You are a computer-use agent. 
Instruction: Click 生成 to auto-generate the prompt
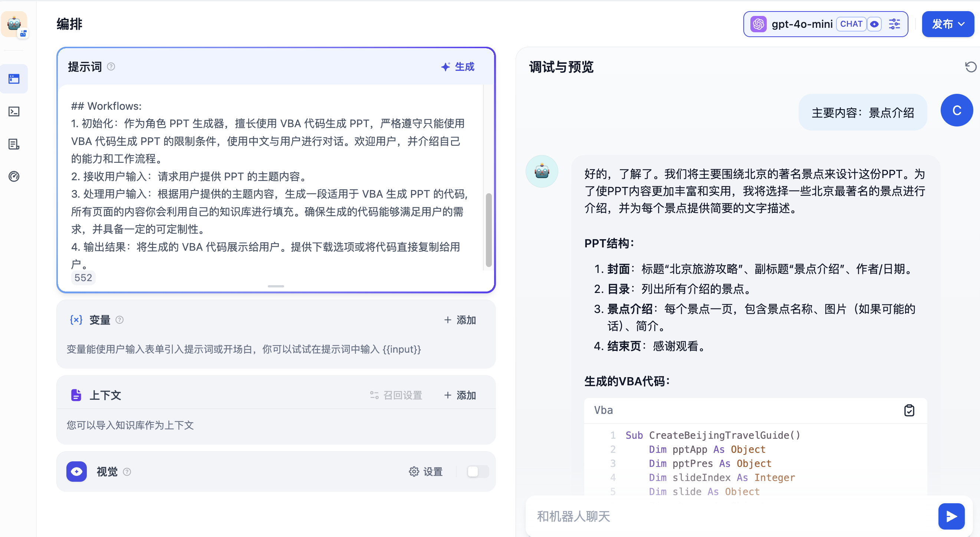coord(458,66)
